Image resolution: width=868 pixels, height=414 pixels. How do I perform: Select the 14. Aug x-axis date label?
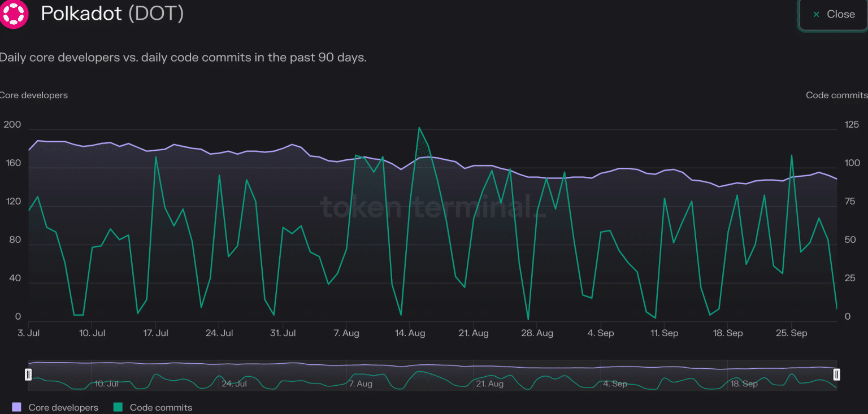tap(410, 333)
